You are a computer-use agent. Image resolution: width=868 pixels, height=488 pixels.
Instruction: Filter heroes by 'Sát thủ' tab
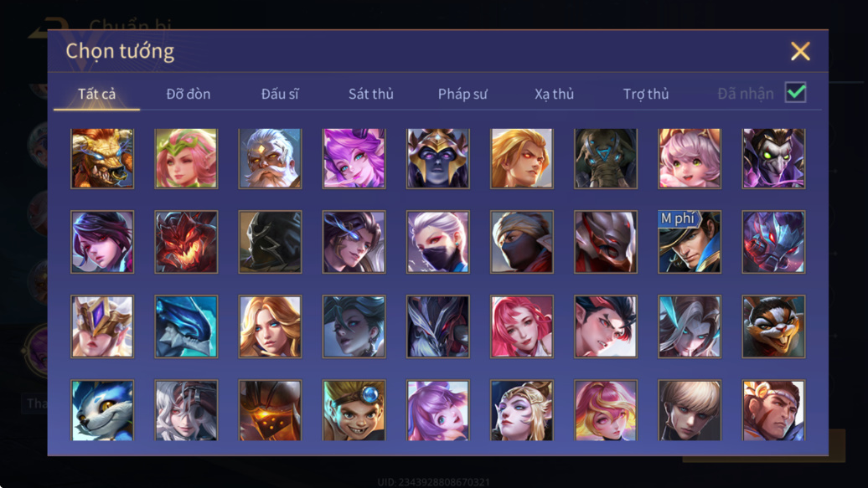[x=371, y=94]
